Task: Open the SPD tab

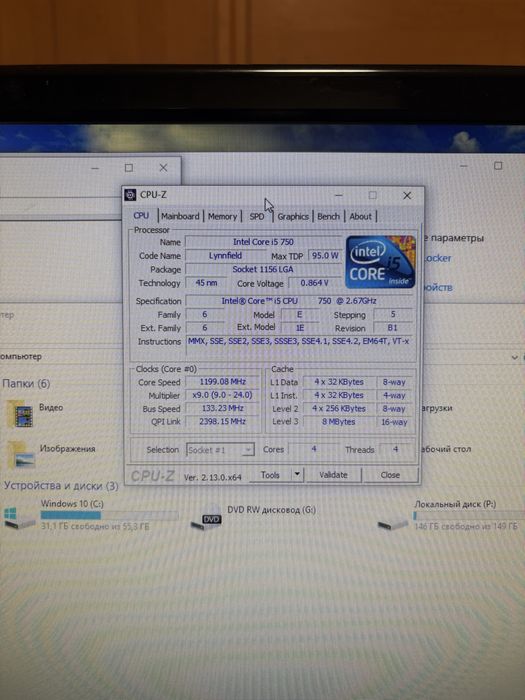Action: pos(257,216)
